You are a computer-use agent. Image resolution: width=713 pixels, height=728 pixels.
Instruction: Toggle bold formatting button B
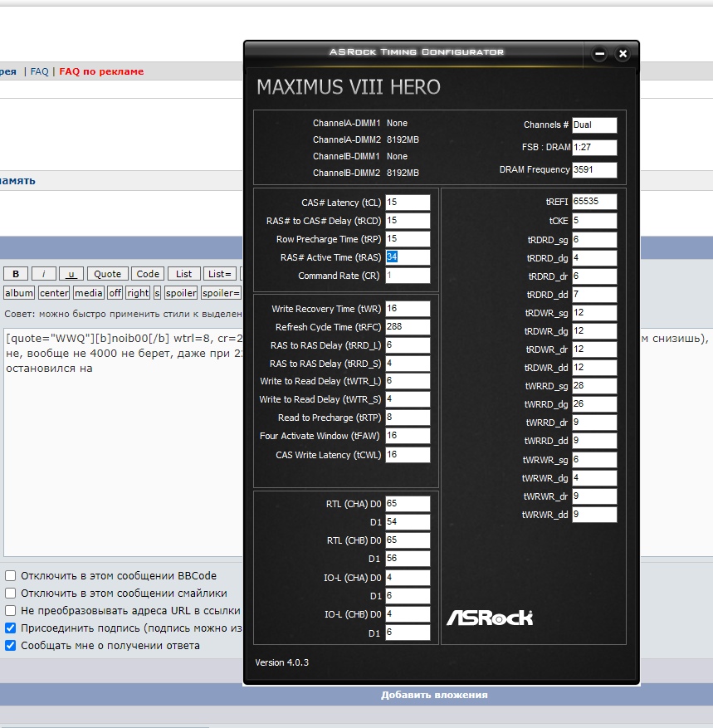point(16,273)
